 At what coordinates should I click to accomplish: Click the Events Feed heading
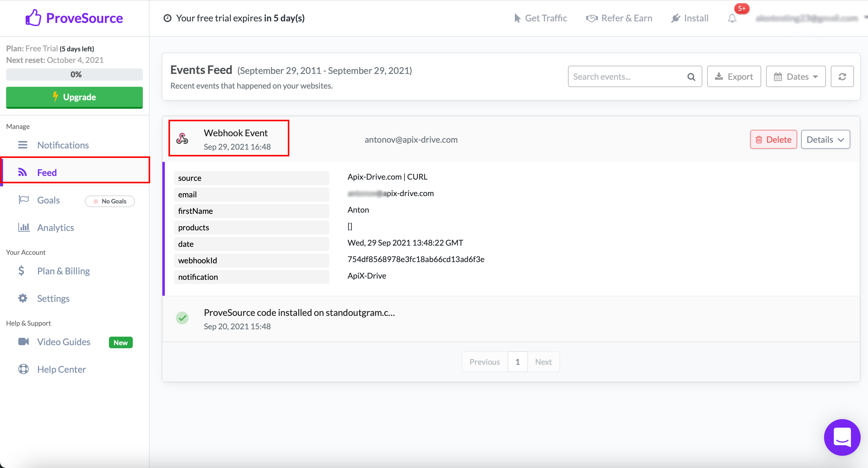(201, 70)
